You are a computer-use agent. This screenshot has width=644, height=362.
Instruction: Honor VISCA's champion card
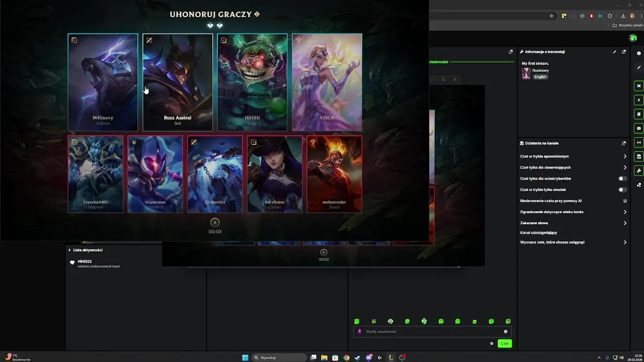coord(327,82)
